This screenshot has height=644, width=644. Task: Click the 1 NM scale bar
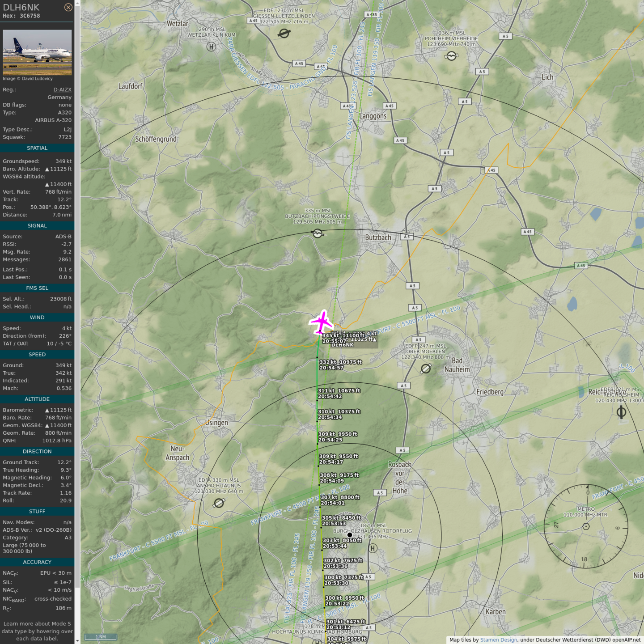click(x=101, y=637)
